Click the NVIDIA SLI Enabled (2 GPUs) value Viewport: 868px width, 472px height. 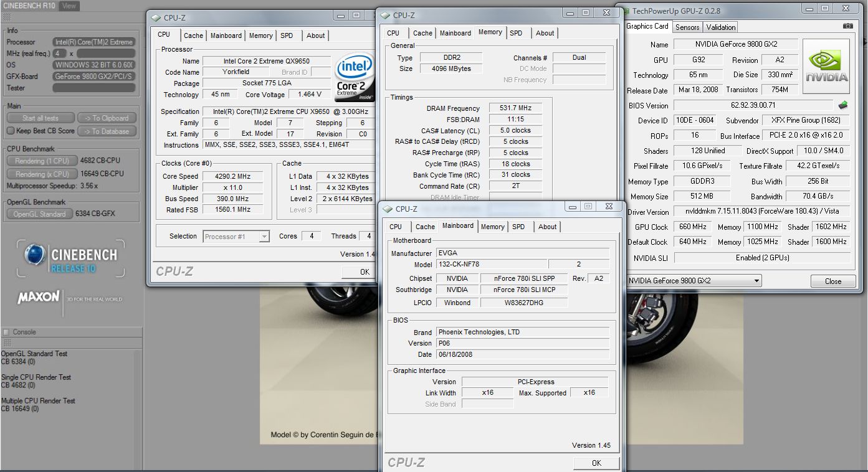(x=762, y=258)
